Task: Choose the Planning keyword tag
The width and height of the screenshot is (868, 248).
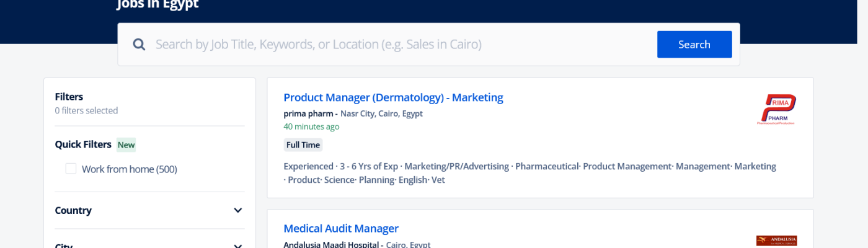Action: coord(376,180)
